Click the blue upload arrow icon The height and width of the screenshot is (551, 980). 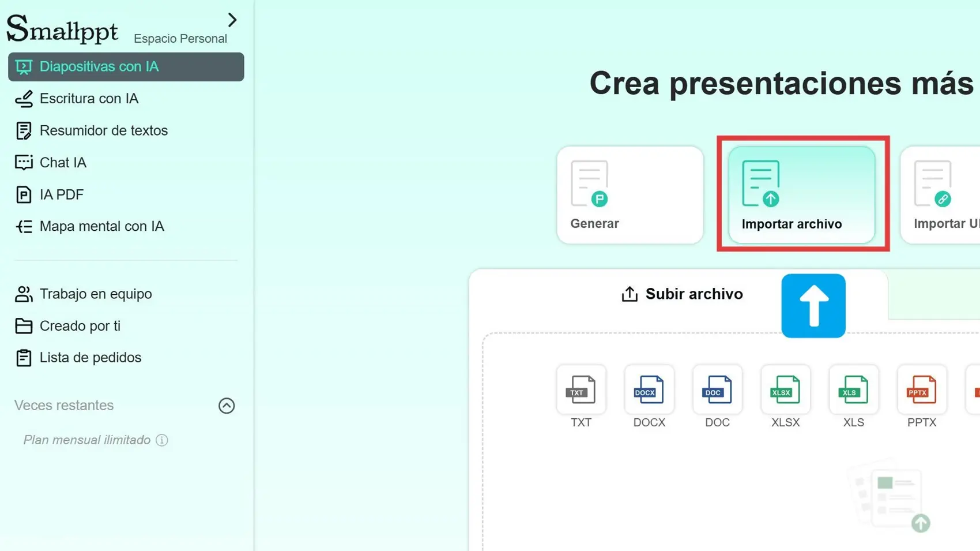point(813,306)
